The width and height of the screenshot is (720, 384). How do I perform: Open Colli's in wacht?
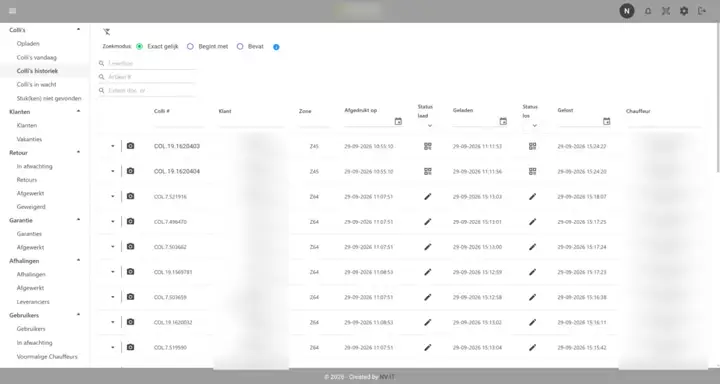point(36,85)
